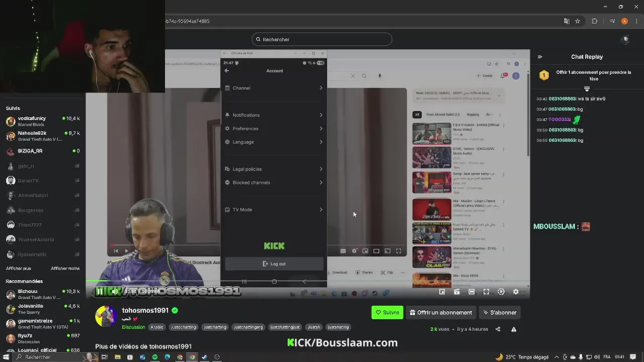This screenshot has width=644, height=362.
Task: Open Jolavanille recommended channel
Action: click(42, 308)
